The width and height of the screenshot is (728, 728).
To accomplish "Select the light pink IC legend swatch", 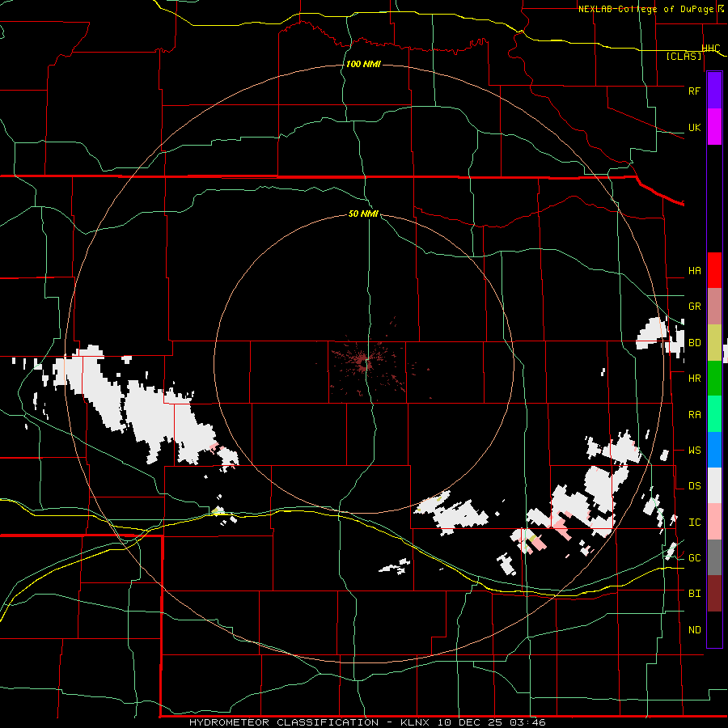I will [714, 522].
